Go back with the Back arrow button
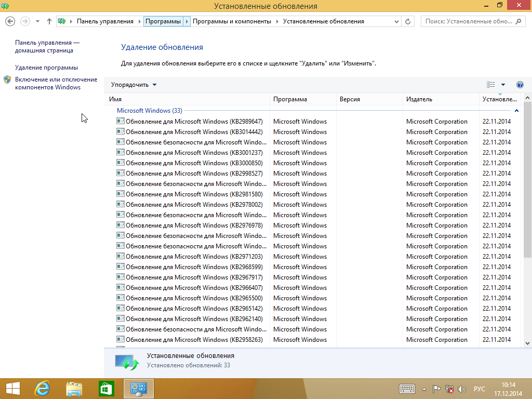This screenshot has width=532, height=399. pos(10,21)
